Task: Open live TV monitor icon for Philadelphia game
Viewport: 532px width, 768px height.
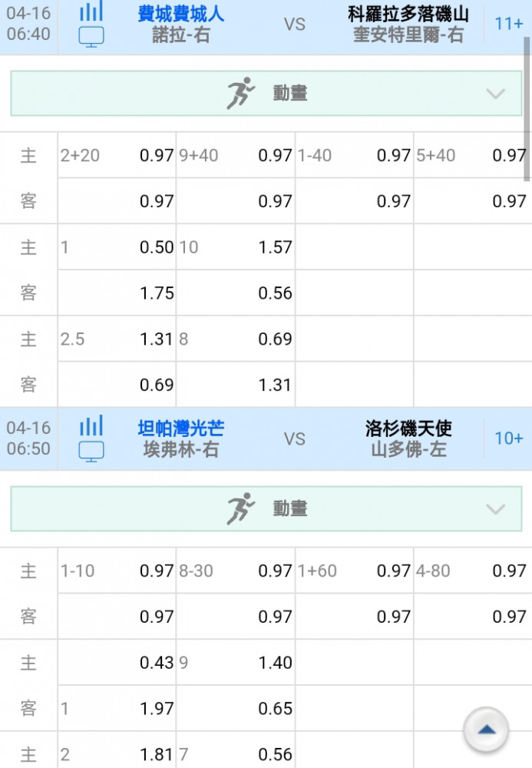Action: point(91,37)
